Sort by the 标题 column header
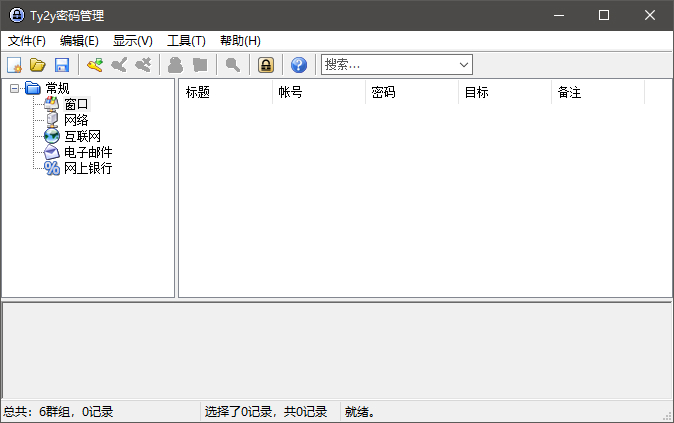Screen dimensions: 674x423 pos(226,92)
